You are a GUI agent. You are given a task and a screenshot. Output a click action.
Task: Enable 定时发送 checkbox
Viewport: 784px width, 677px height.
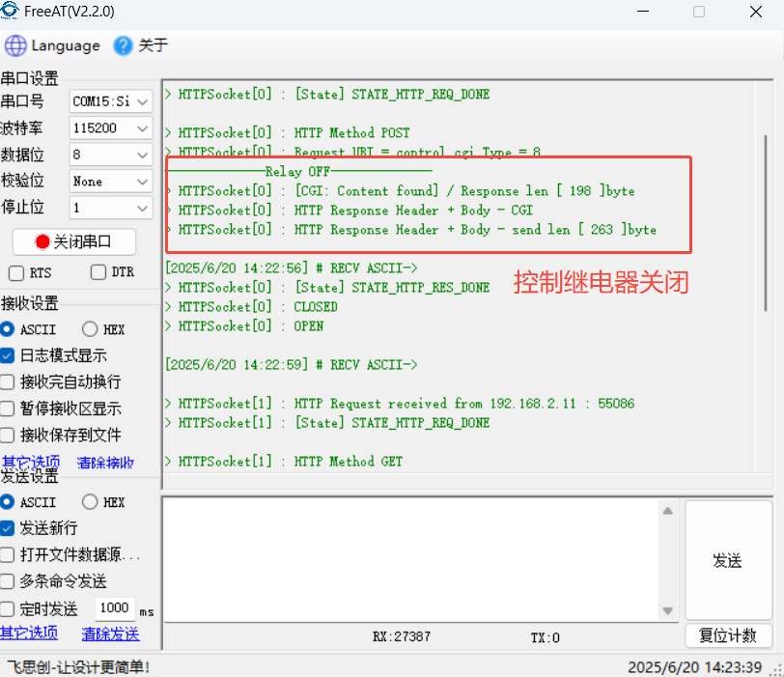(8, 608)
